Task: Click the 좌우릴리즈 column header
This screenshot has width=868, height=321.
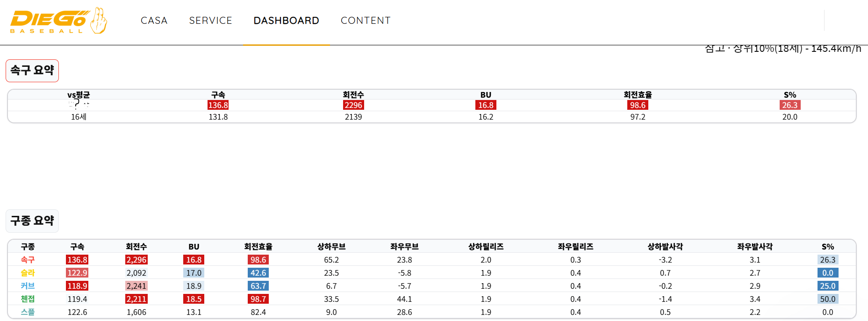Action: coord(575,247)
